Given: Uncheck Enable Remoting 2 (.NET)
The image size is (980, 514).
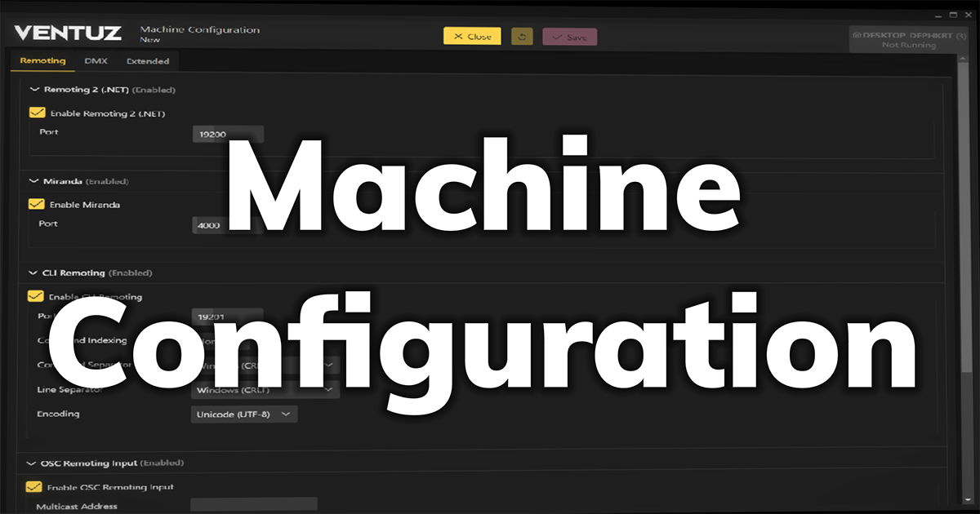Looking at the screenshot, I should point(36,112).
